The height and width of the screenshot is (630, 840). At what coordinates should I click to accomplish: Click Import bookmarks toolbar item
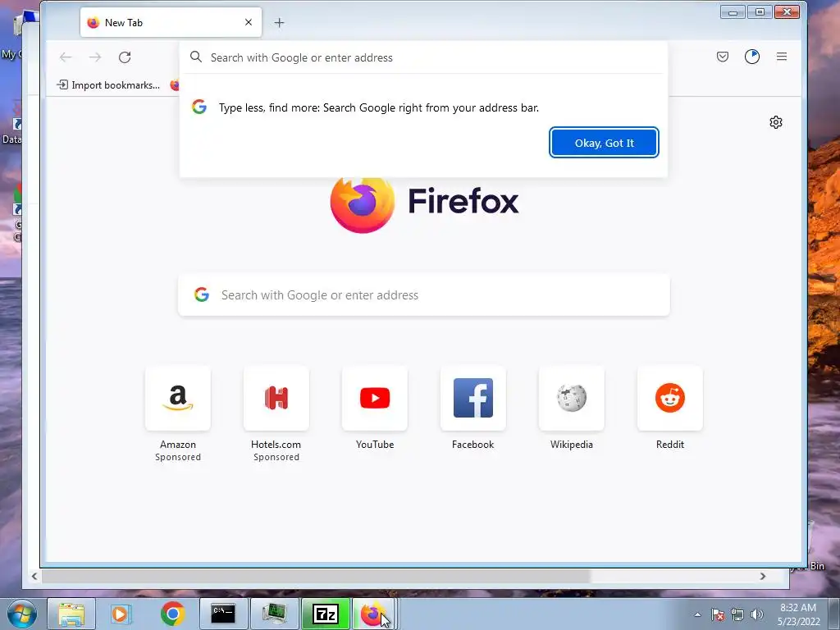tap(109, 85)
